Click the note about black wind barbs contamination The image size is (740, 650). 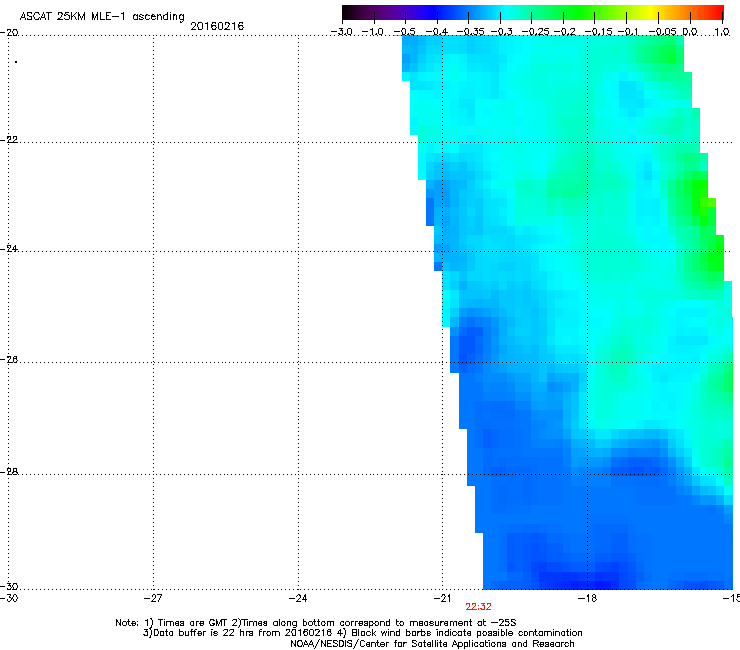click(460, 633)
